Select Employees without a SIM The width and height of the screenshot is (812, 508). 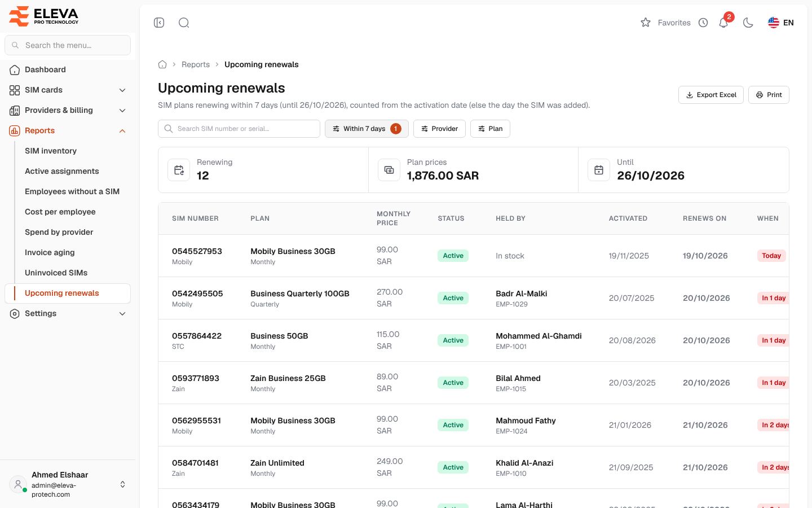(x=72, y=191)
